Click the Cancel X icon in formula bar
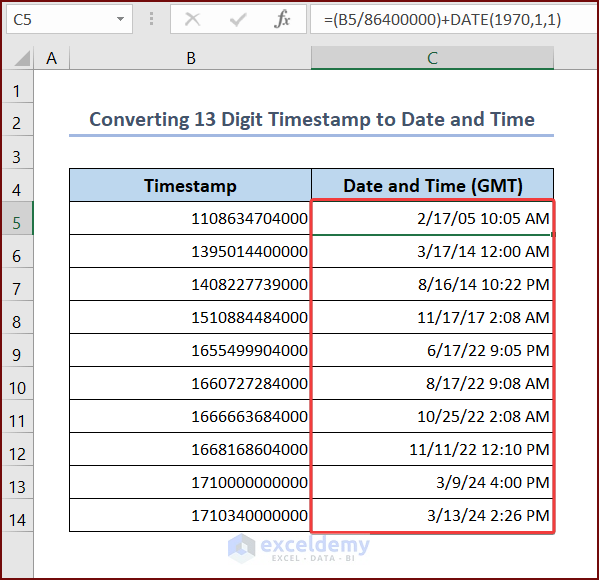 click(192, 19)
